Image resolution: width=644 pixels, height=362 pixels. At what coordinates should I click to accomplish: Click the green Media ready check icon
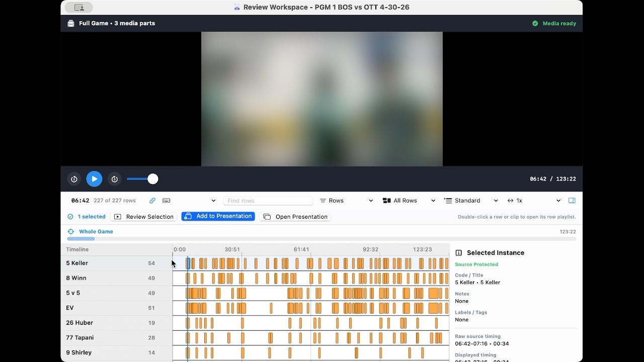(x=535, y=23)
